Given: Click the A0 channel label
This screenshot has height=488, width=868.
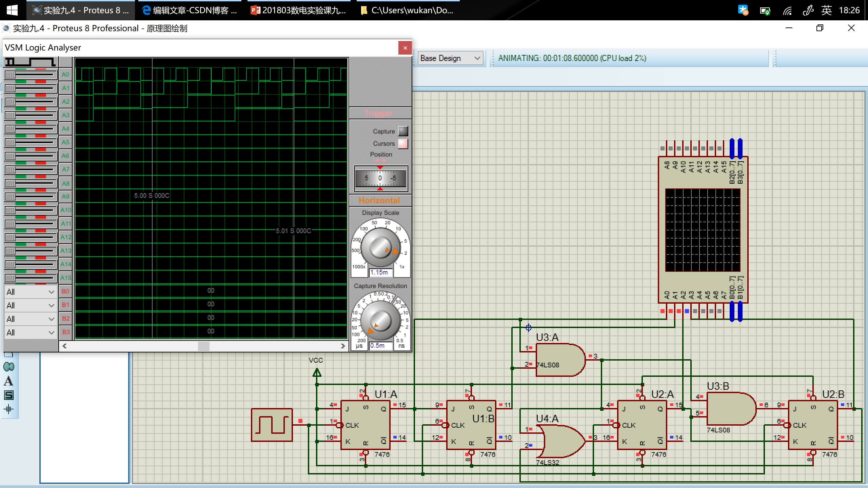Looking at the screenshot, I should [x=65, y=75].
